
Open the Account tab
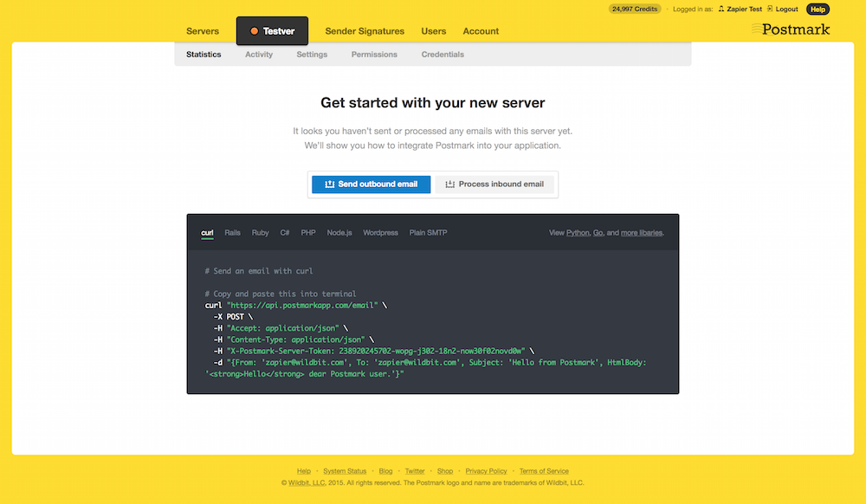[481, 31]
